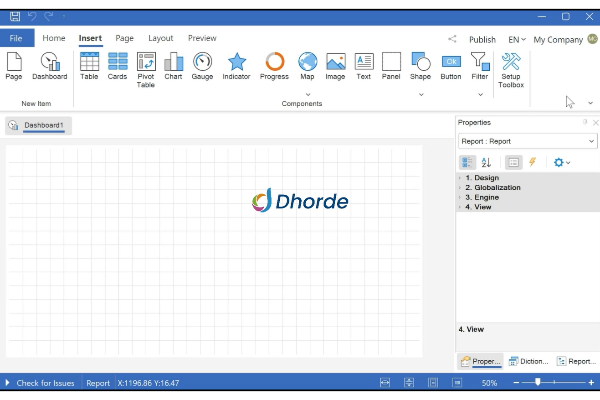Click Publish in the top bar
Screen dimensions: 600x400
[482, 39]
